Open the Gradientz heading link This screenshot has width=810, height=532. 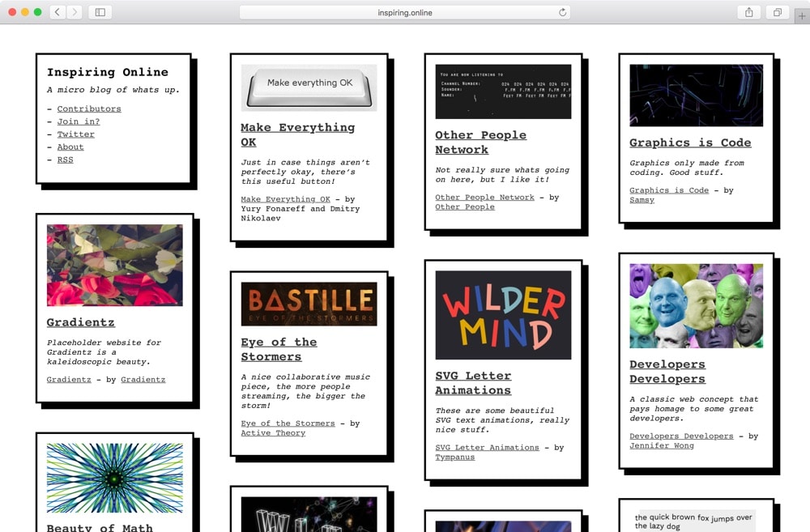pyautogui.click(x=80, y=322)
